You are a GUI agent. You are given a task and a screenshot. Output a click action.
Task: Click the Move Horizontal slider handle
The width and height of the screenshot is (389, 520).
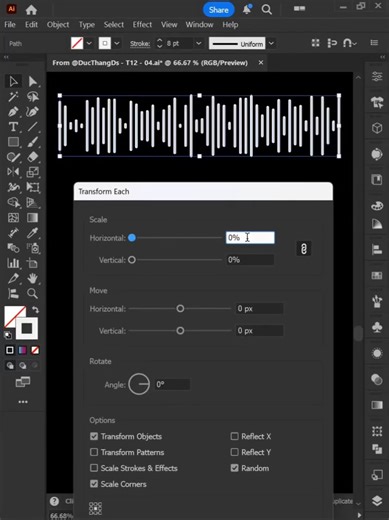click(x=180, y=309)
